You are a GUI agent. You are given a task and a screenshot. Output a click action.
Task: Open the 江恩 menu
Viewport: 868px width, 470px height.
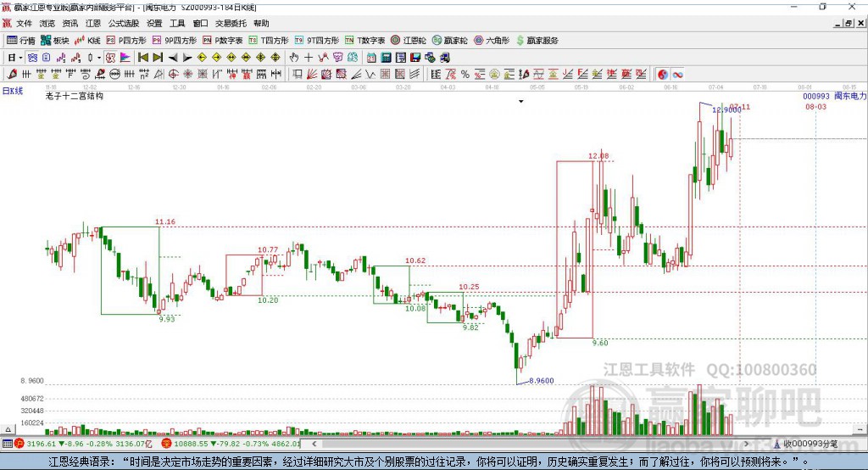(x=93, y=23)
